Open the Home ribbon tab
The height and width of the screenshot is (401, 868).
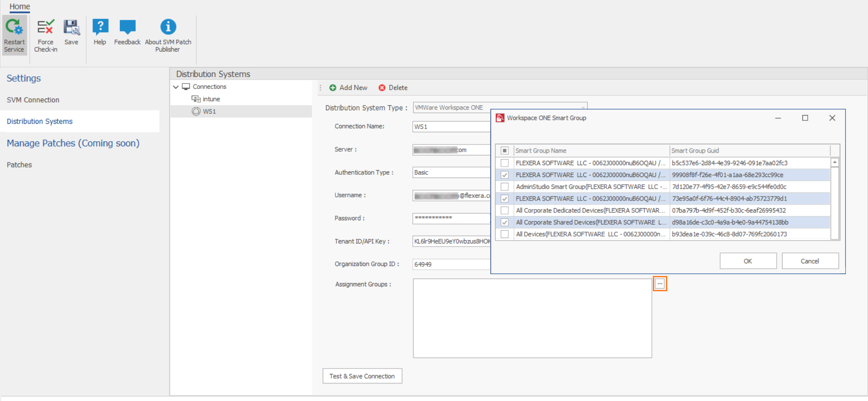tap(20, 7)
